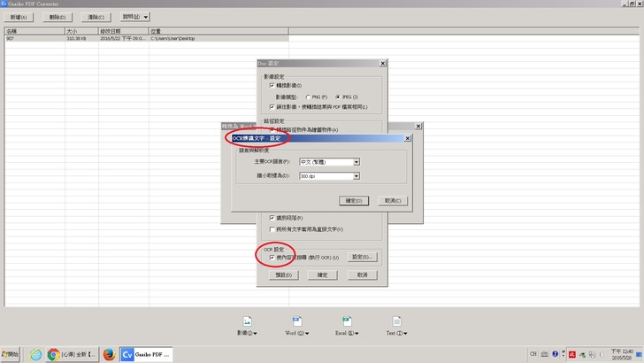Enable 將所有文字套用為直排文字 checkbox
Image resolution: width=644 pixels, height=363 pixels.
pyautogui.click(x=272, y=229)
